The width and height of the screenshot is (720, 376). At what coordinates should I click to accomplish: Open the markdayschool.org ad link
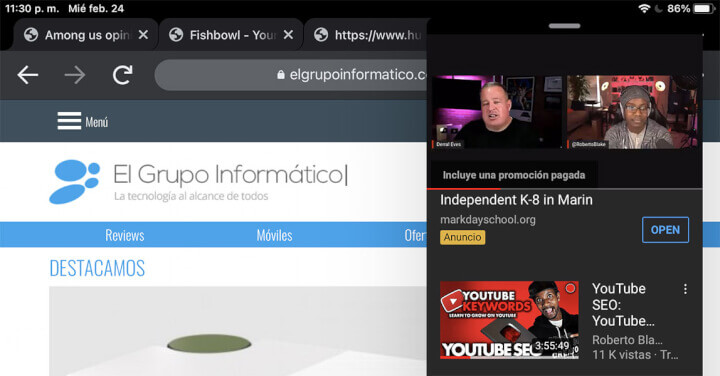488,219
